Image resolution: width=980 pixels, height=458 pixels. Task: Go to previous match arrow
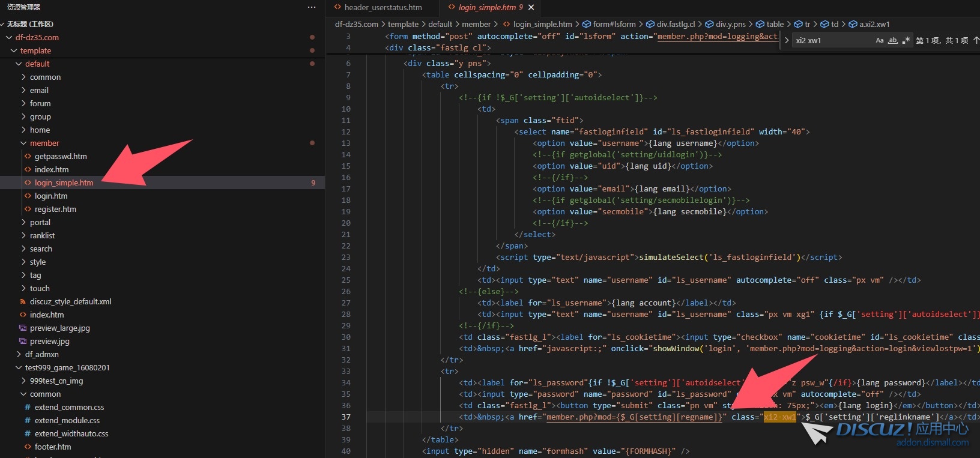click(x=976, y=40)
